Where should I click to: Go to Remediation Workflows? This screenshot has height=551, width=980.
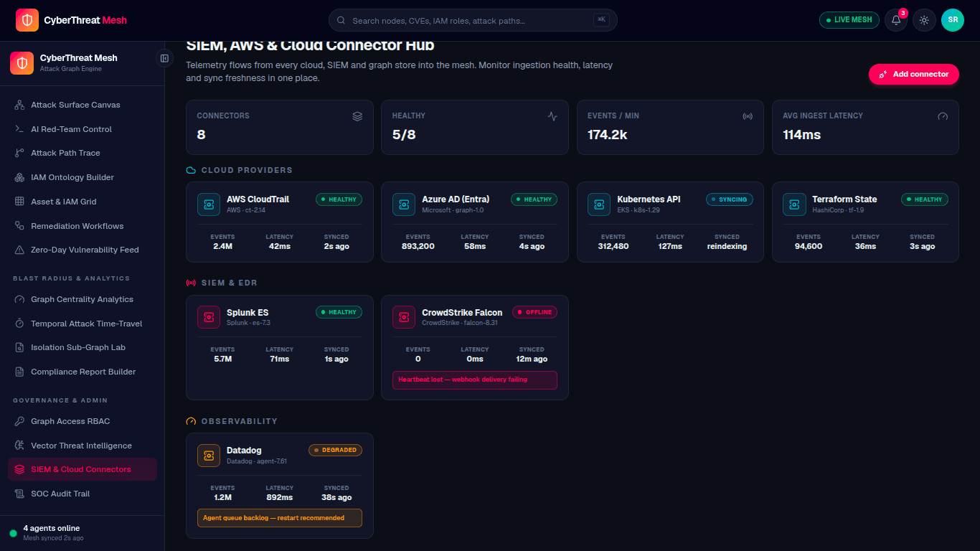(x=83, y=226)
